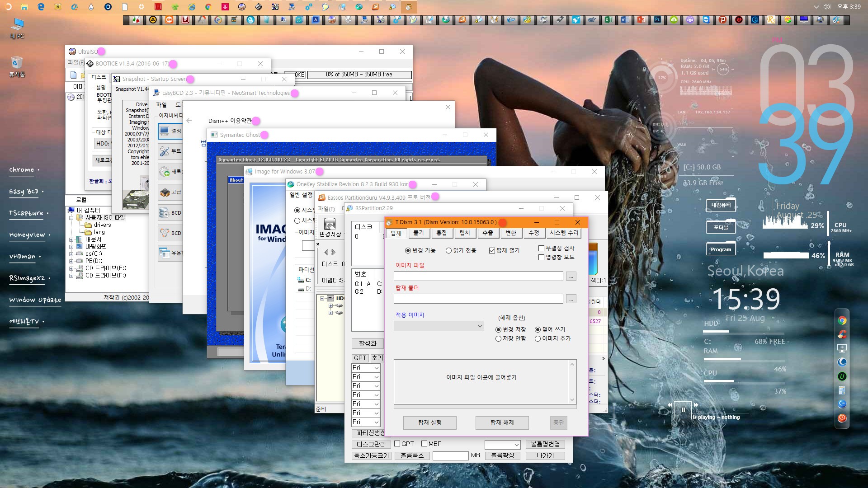The width and height of the screenshot is (868, 488).
Task: Click the red power icon in right dock
Action: (842, 418)
